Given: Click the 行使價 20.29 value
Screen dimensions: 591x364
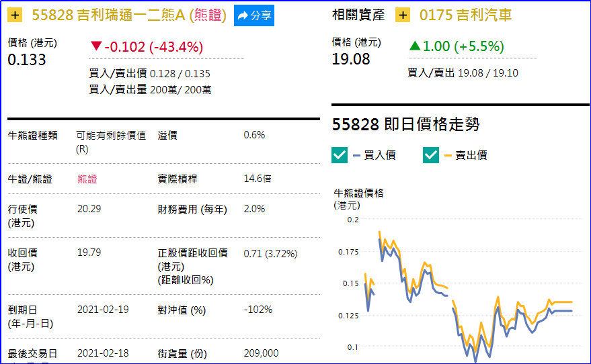Looking at the screenshot, I should (89, 209).
